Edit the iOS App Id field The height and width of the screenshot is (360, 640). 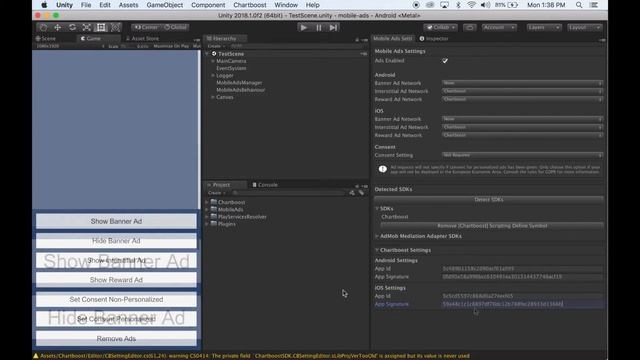pos(522,296)
